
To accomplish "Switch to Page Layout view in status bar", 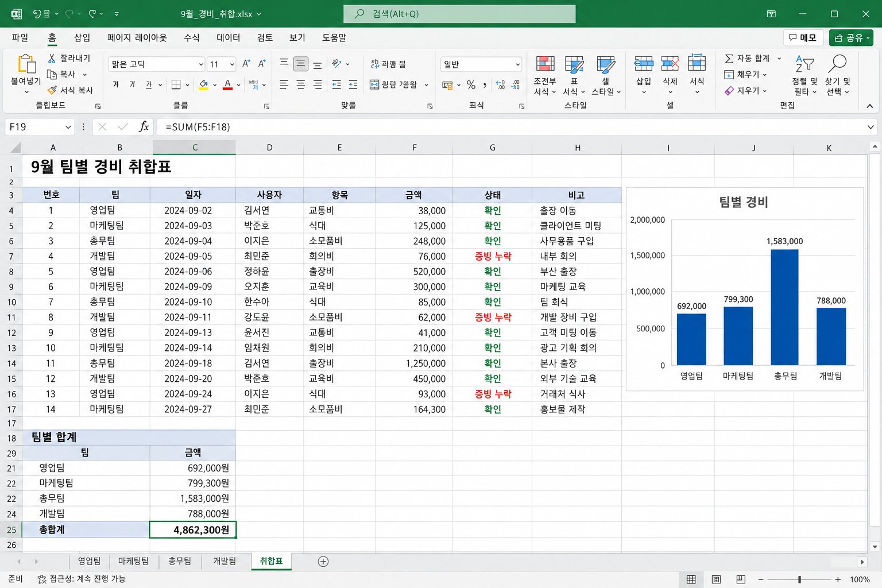I will point(716,579).
